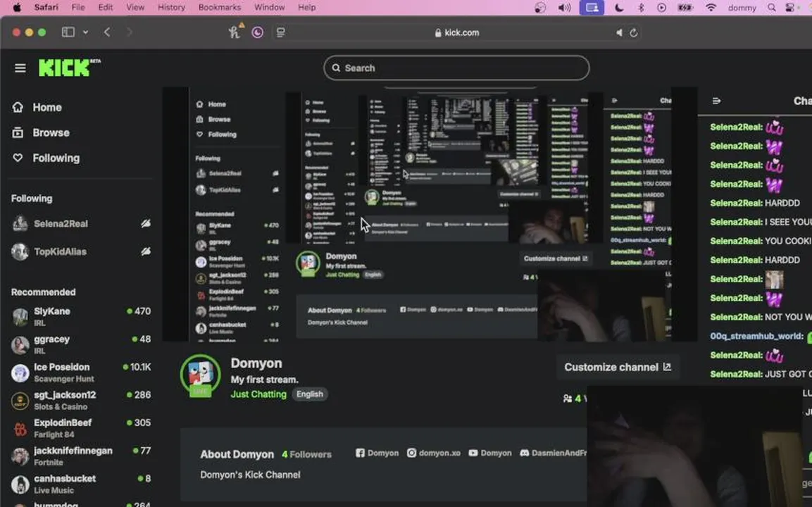Image resolution: width=812 pixels, height=507 pixels.
Task: Click the offline icon next to Selena2Real
Action: [146, 224]
